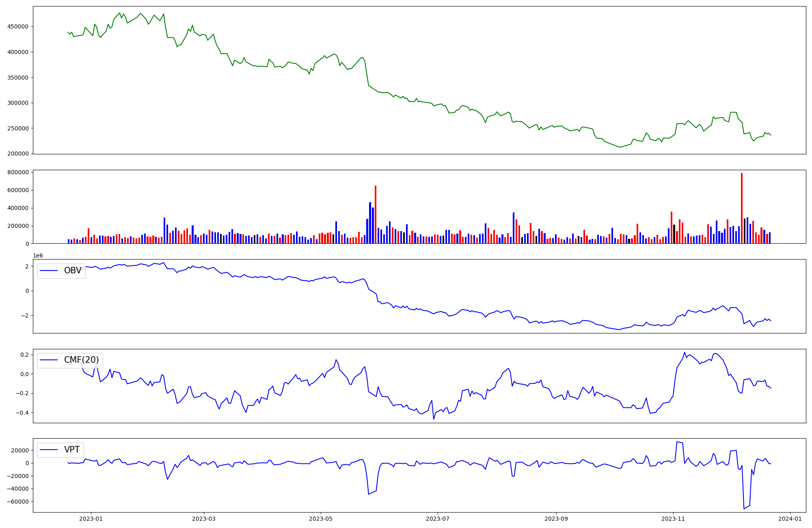Screen dimensions: 812x528
Task: Click the 800000 volume axis tick label
Action: pyautogui.click(x=18, y=173)
